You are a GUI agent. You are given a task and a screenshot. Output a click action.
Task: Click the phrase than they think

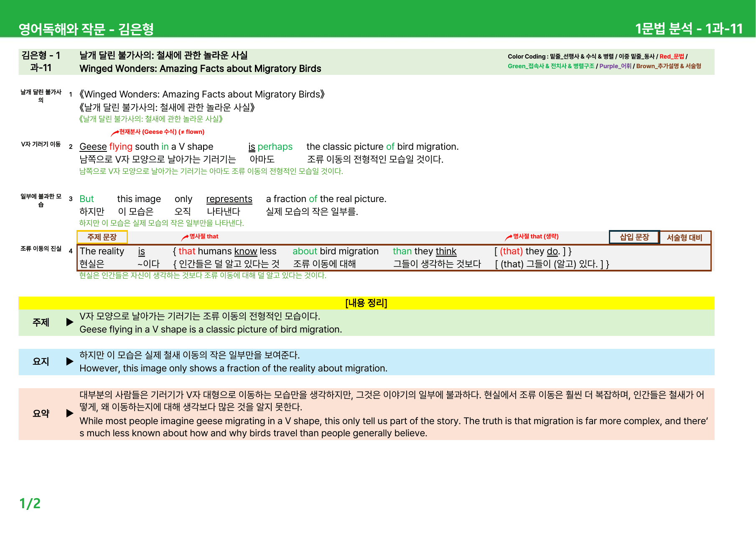pos(425,251)
